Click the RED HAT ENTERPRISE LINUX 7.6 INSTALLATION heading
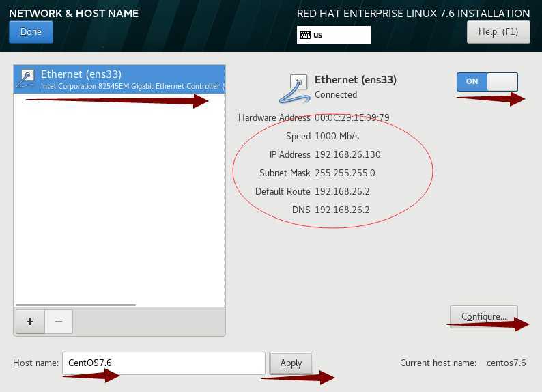This screenshot has height=392, width=542. pos(414,14)
